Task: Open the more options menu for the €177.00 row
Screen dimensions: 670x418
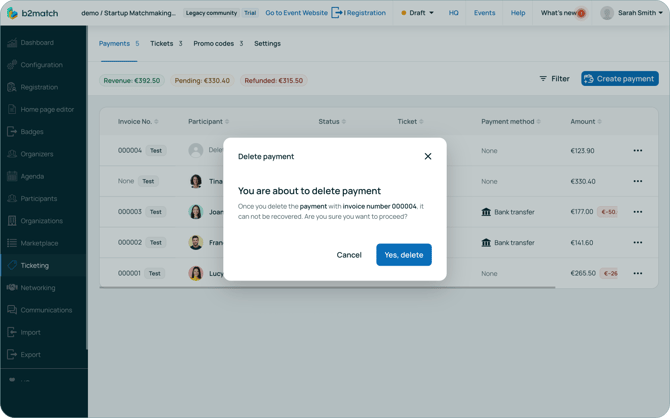Action: click(638, 212)
